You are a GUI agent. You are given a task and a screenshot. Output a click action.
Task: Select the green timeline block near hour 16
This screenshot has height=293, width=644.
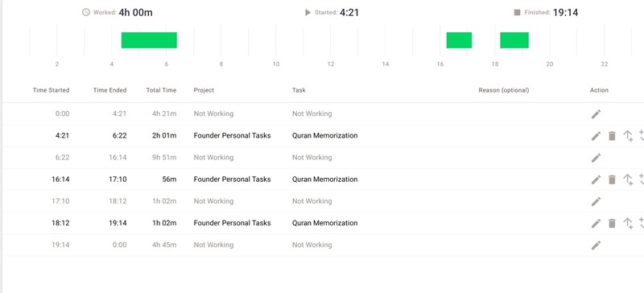(459, 40)
